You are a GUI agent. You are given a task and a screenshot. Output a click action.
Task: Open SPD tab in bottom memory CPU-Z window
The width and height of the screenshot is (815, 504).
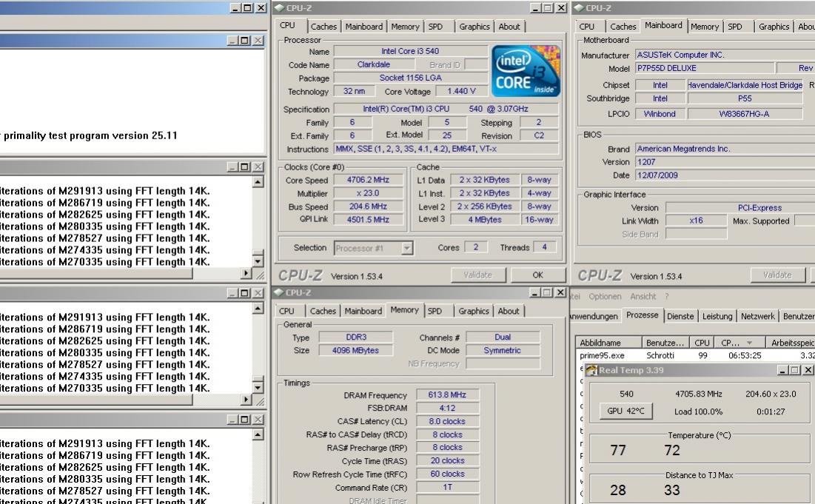[435, 311]
